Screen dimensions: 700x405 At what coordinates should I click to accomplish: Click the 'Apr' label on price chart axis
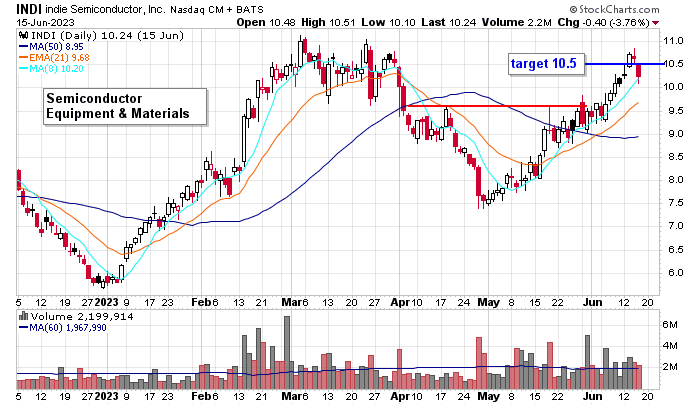[400, 302]
